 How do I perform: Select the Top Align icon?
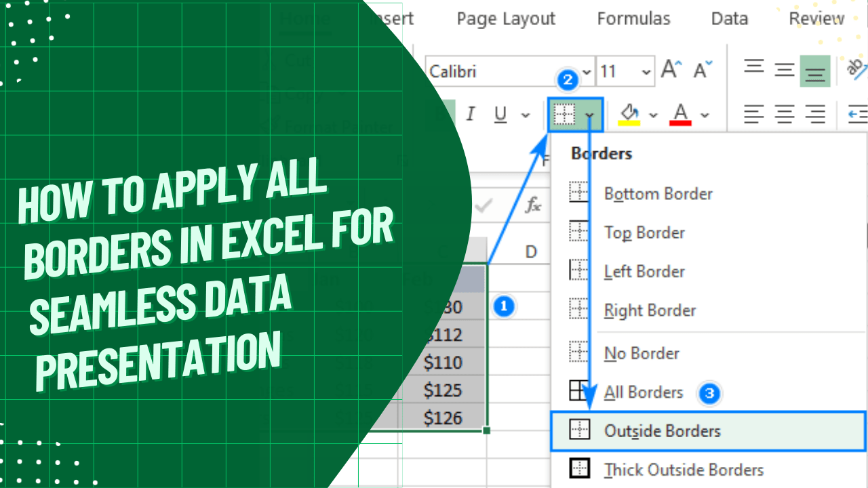pyautogui.click(x=753, y=66)
